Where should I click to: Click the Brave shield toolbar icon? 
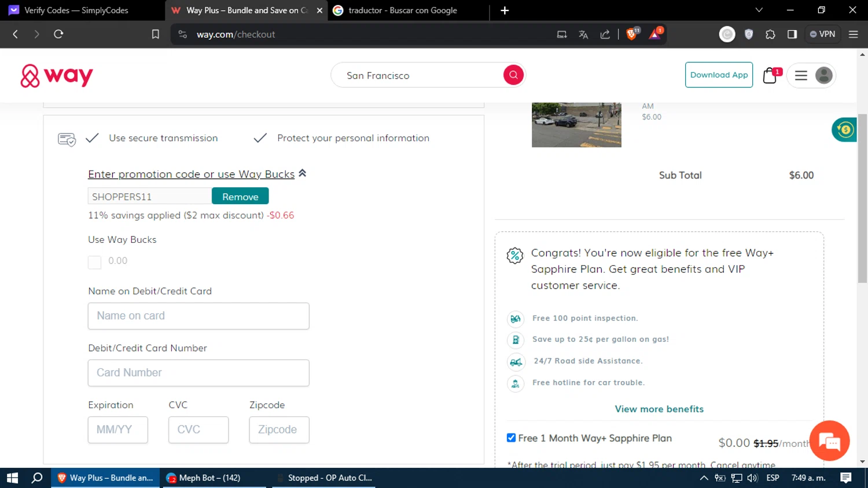click(x=749, y=34)
